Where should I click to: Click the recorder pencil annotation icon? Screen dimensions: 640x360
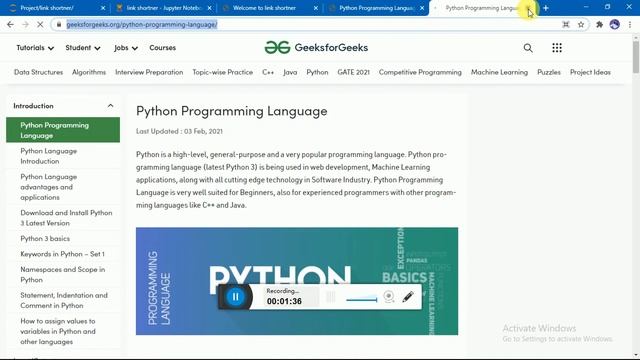click(x=408, y=297)
